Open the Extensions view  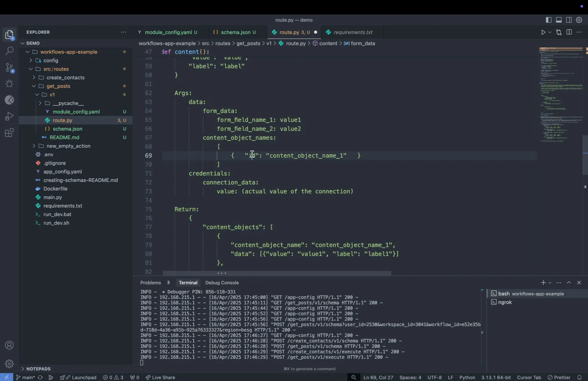coord(9,133)
